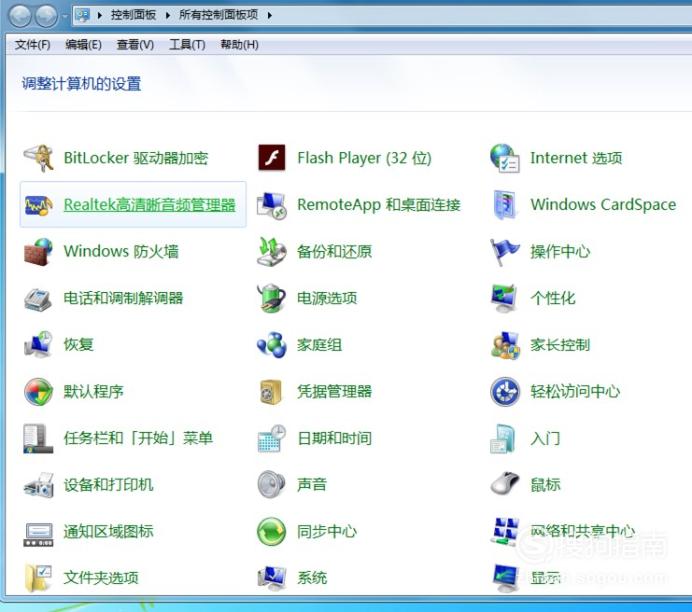
Task: Open the Flash Player icon
Action: pyautogui.click(x=271, y=158)
